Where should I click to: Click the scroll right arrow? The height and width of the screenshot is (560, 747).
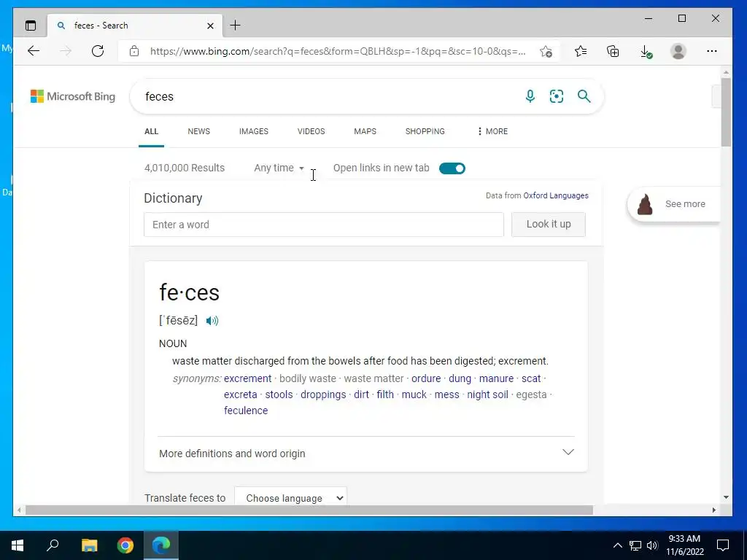[x=713, y=510]
